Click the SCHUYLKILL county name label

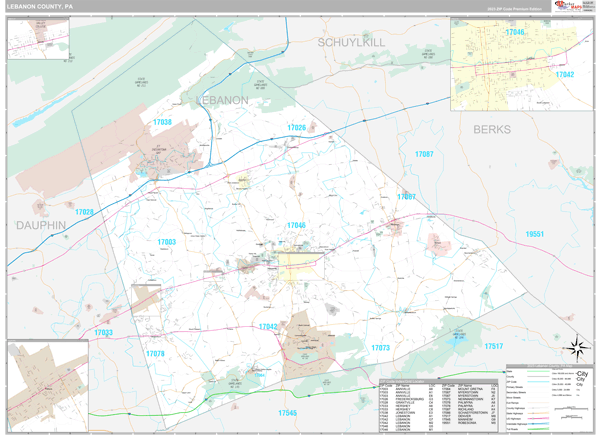pos(351,43)
